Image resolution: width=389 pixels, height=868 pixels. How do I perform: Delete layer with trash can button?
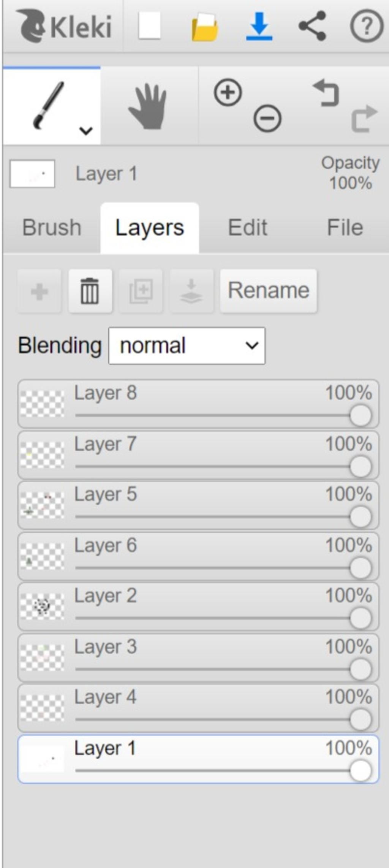[90, 291]
